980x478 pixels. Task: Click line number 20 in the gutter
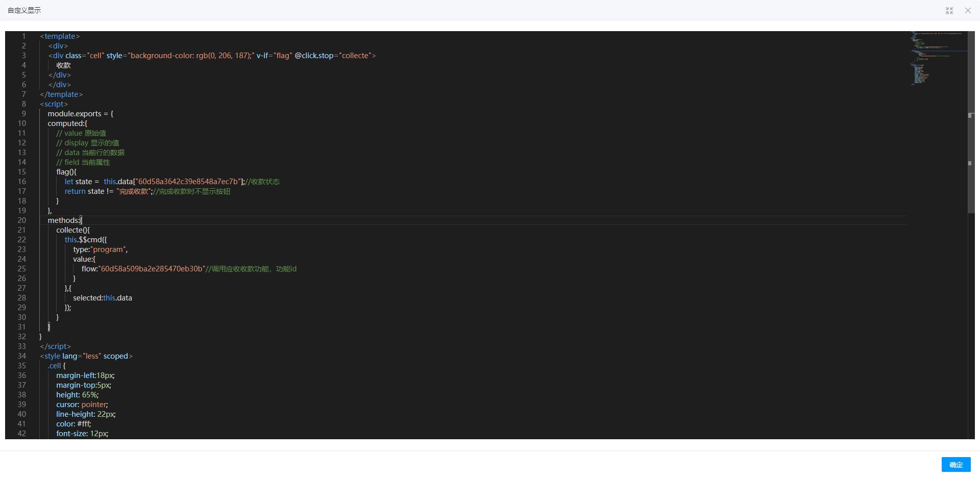(x=21, y=220)
